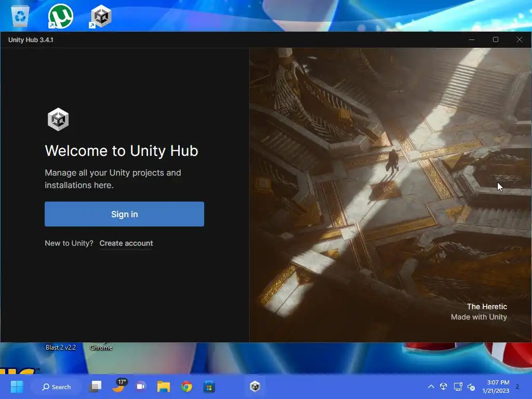Open the Create account link
The width and height of the screenshot is (532, 399).
(x=126, y=243)
